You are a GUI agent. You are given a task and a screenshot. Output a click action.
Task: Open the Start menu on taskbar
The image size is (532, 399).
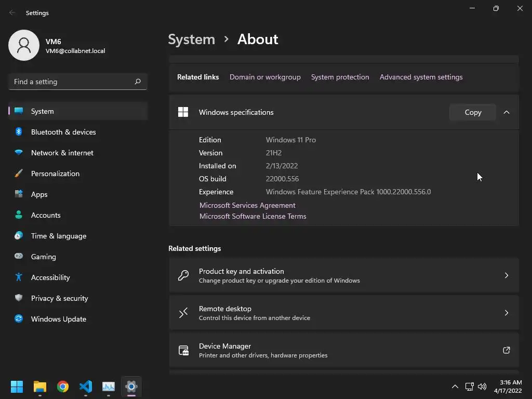pyautogui.click(x=17, y=387)
